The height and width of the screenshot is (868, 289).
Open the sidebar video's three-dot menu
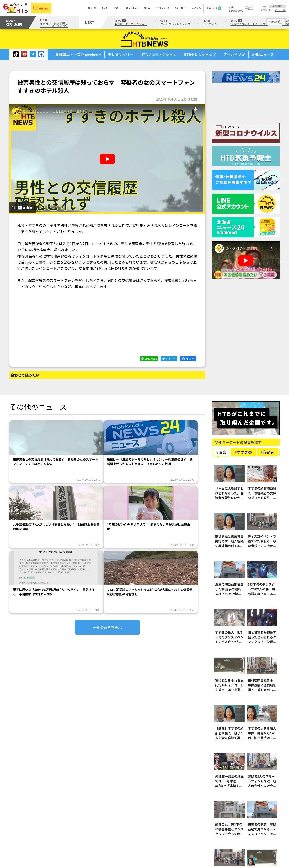(271, 249)
